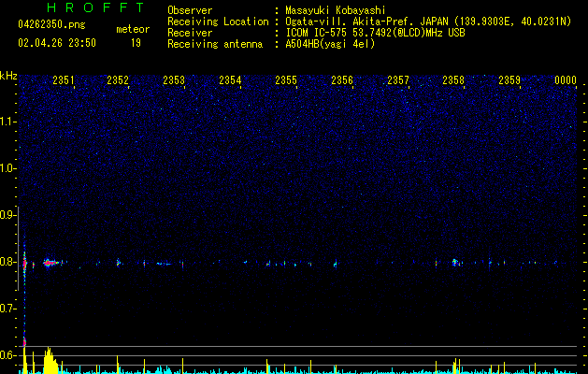Click the 0.9 kHz axis label
The width and height of the screenshot is (588, 374).
[8, 215]
